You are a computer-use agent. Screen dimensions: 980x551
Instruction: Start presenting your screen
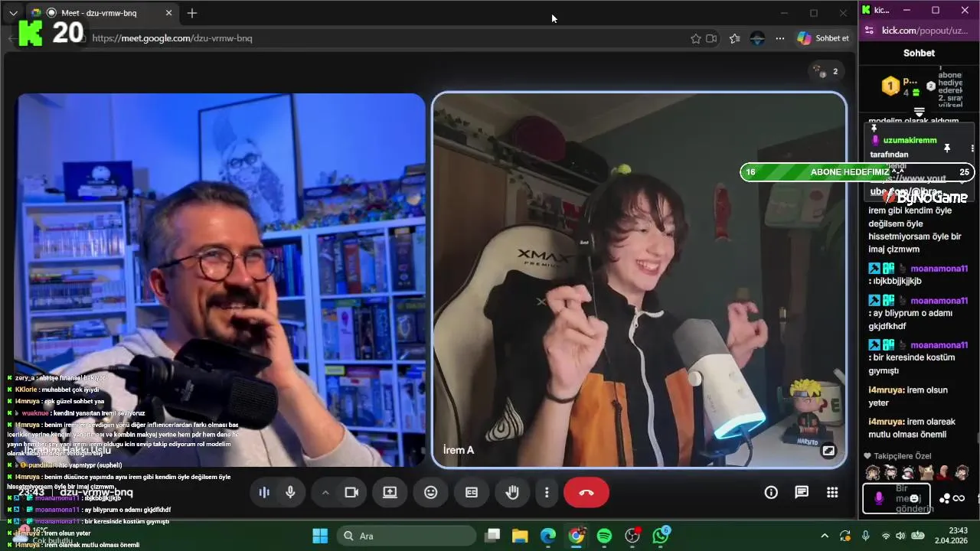tap(390, 493)
